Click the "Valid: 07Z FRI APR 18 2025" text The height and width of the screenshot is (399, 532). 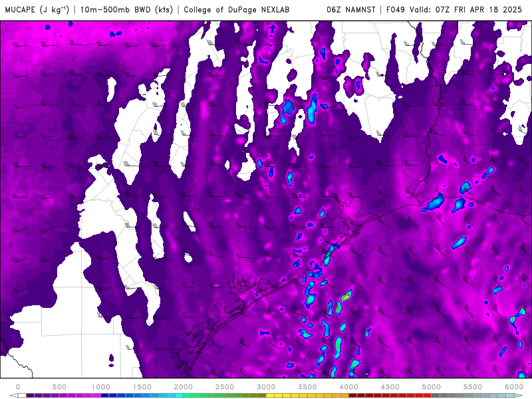click(465, 9)
